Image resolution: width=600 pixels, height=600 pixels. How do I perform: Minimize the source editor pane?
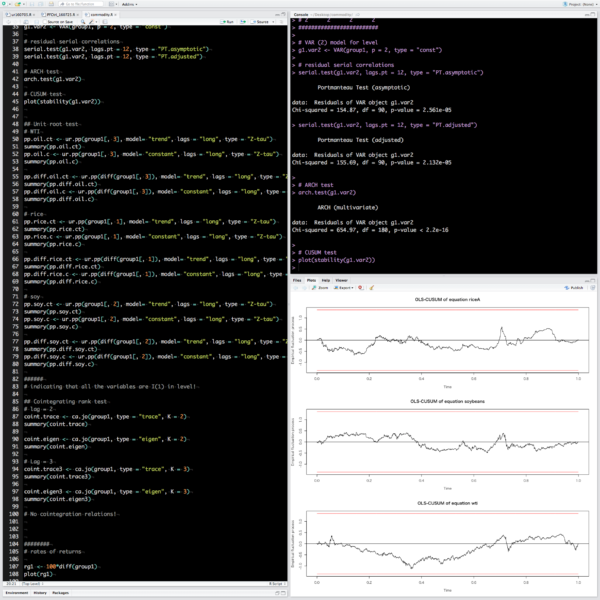pos(277,15)
